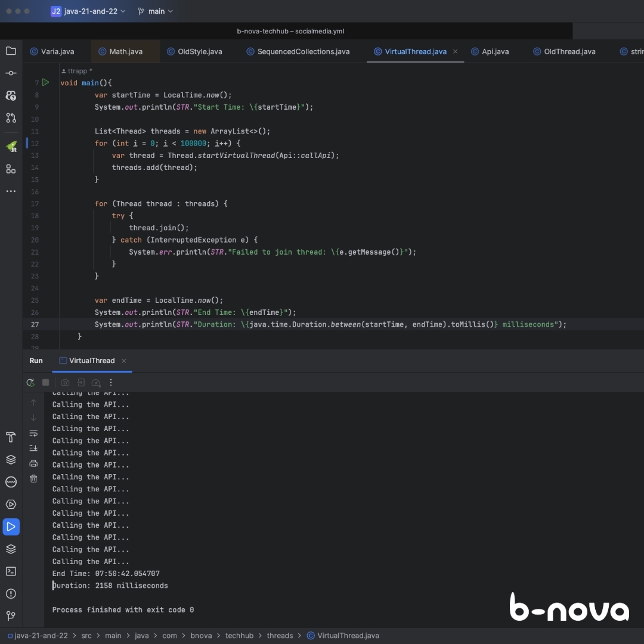644x644 pixels.
Task: Rerun VirtualThread from the Run toolbar
Action: [x=30, y=382]
